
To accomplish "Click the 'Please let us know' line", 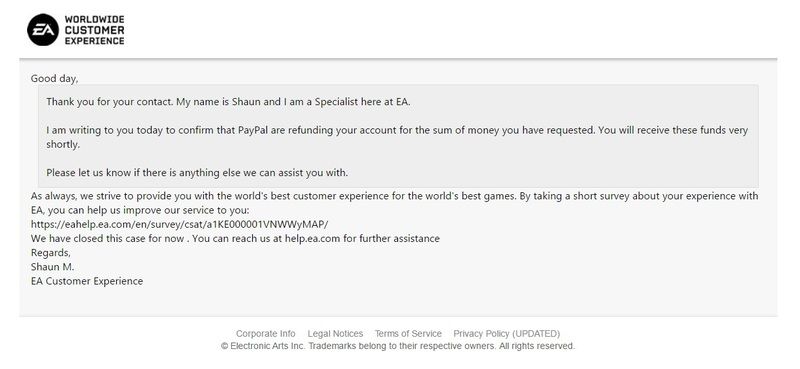I will coord(197,173).
